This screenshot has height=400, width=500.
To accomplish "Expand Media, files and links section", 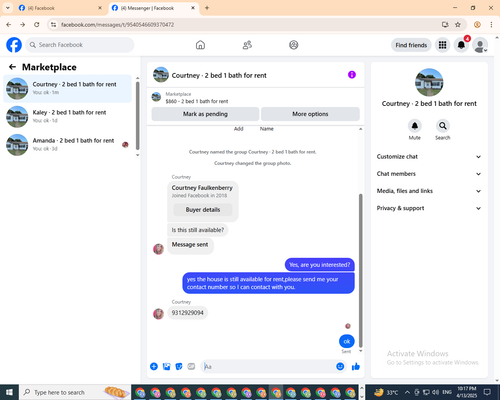I will pos(429,191).
